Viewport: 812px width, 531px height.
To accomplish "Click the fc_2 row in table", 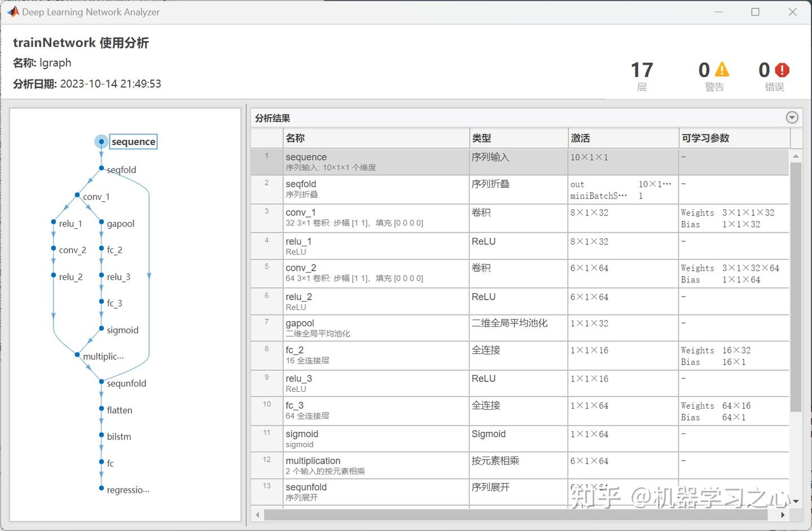I will click(x=520, y=356).
